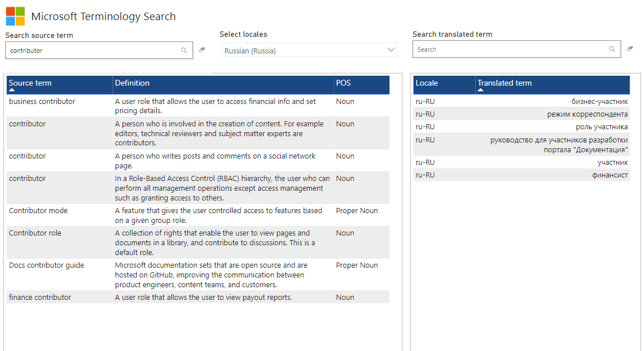The height and width of the screenshot is (351, 644).
Task: Click Noun in finance contributor row
Action: point(345,297)
